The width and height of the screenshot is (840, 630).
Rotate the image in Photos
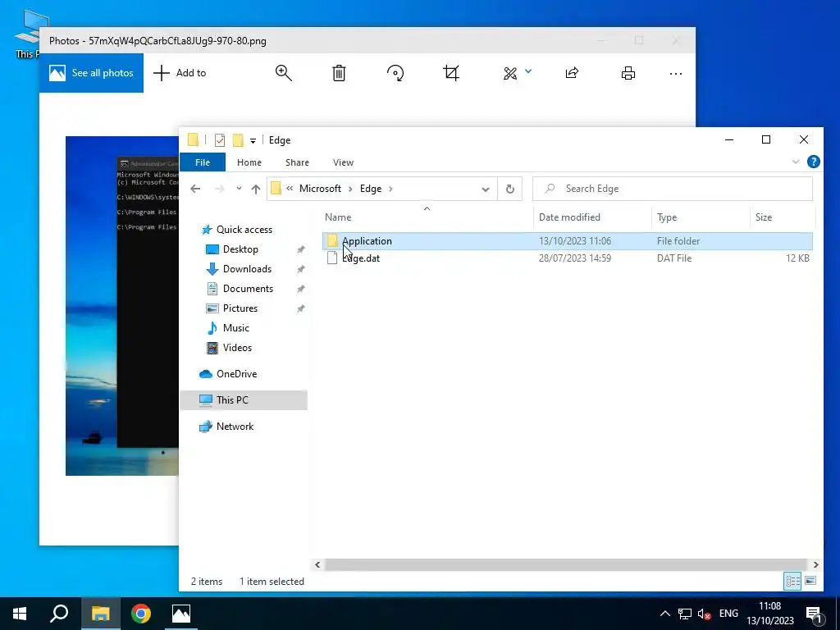[x=395, y=73]
